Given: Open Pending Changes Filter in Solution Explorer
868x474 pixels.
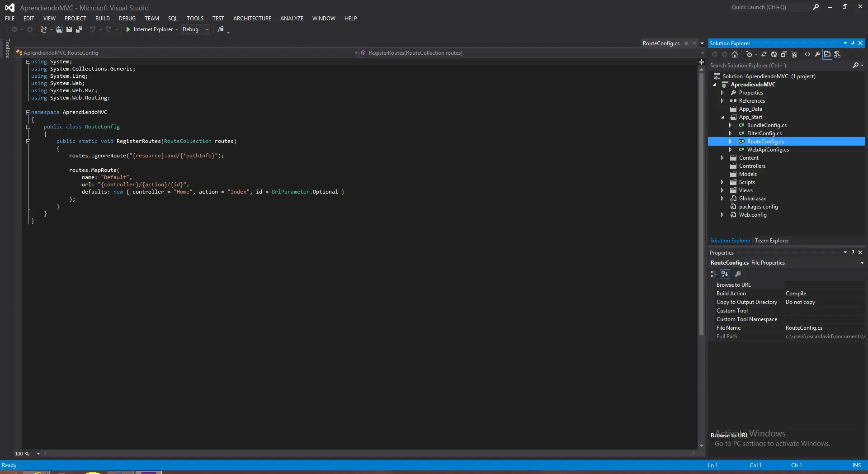Looking at the screenshot, I should click(x=749, y=54).
